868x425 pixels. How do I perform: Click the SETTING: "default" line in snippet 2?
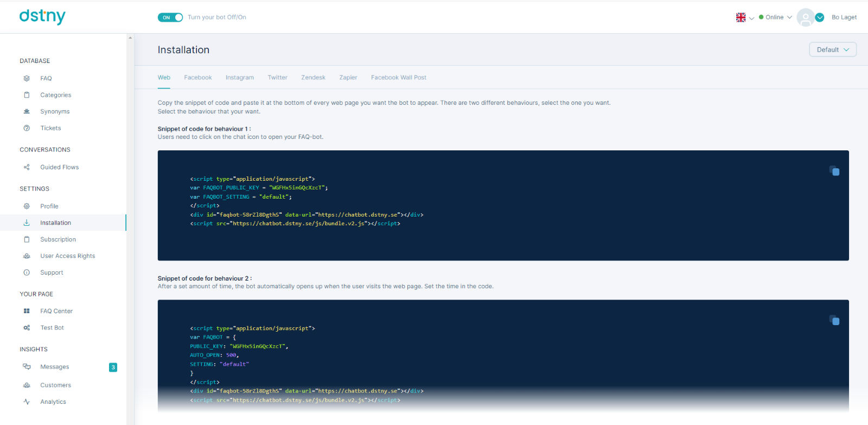point(219,364)
